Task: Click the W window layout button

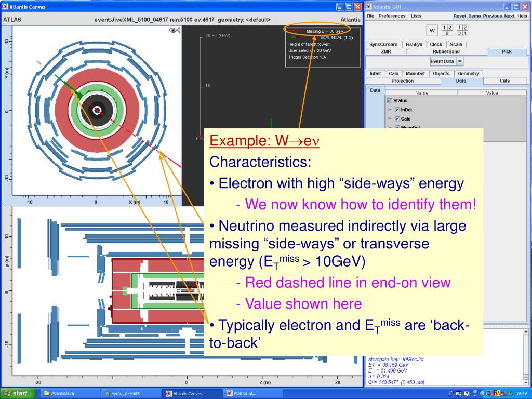Action: click(432, 31)
